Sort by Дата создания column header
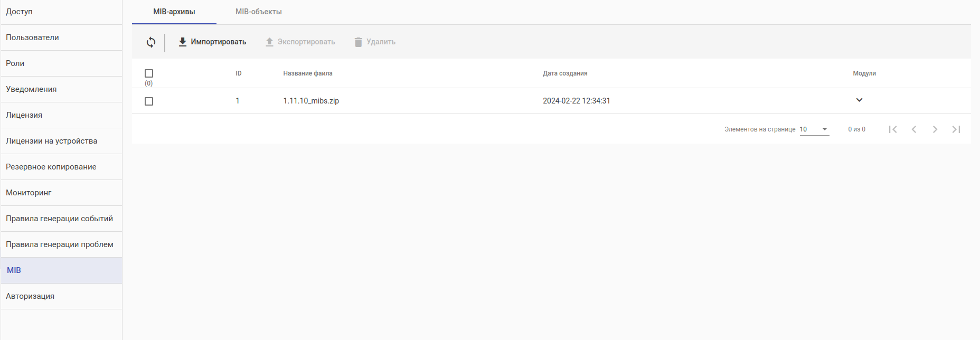 coord(565,73)
